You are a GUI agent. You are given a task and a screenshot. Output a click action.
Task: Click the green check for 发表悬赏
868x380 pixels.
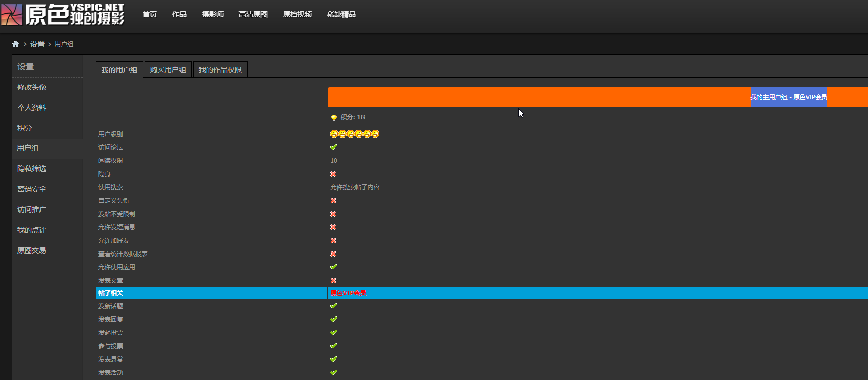[334, 359]
